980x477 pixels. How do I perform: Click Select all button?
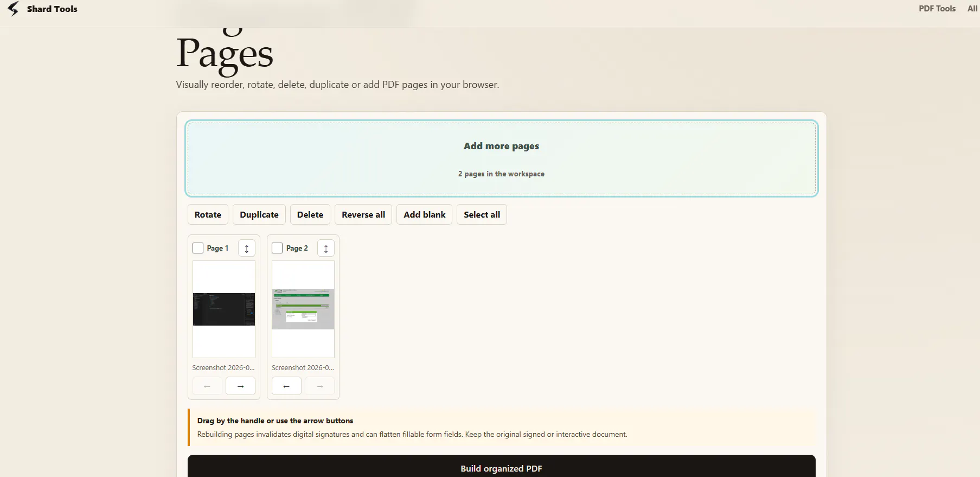coord(482,214)
